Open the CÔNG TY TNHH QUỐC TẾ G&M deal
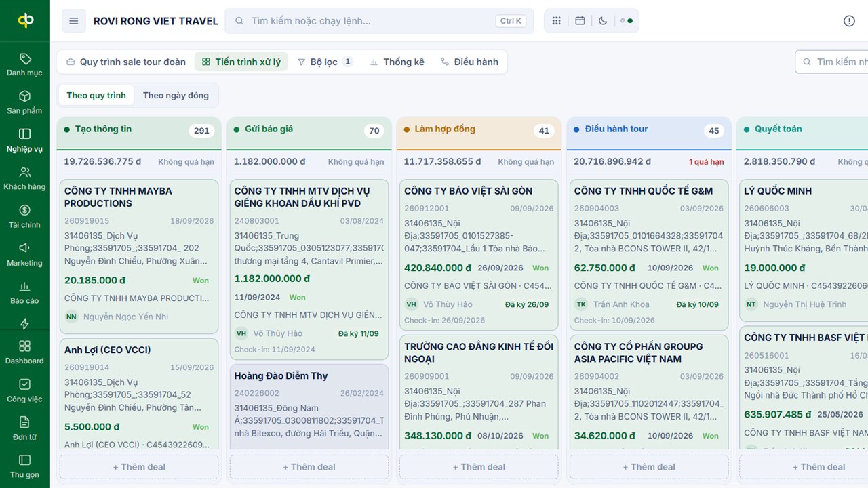This screenshot has height=488, width=868. point(649,255)
